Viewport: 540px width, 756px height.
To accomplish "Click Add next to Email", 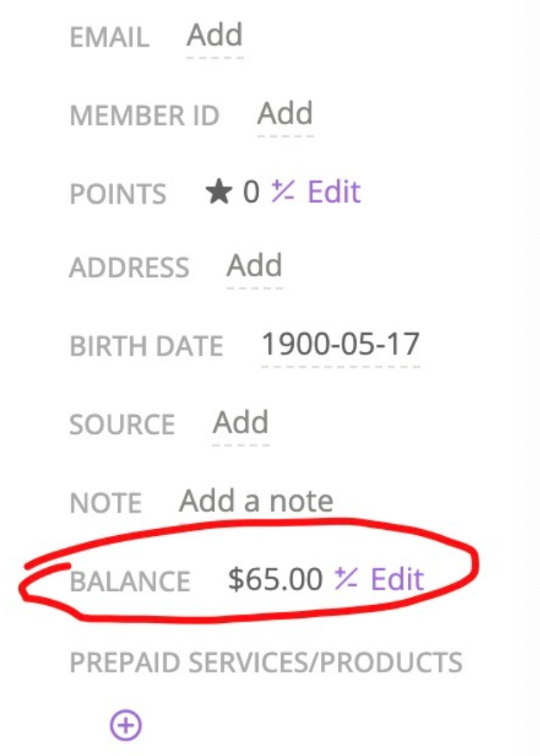I will (215, 35).
